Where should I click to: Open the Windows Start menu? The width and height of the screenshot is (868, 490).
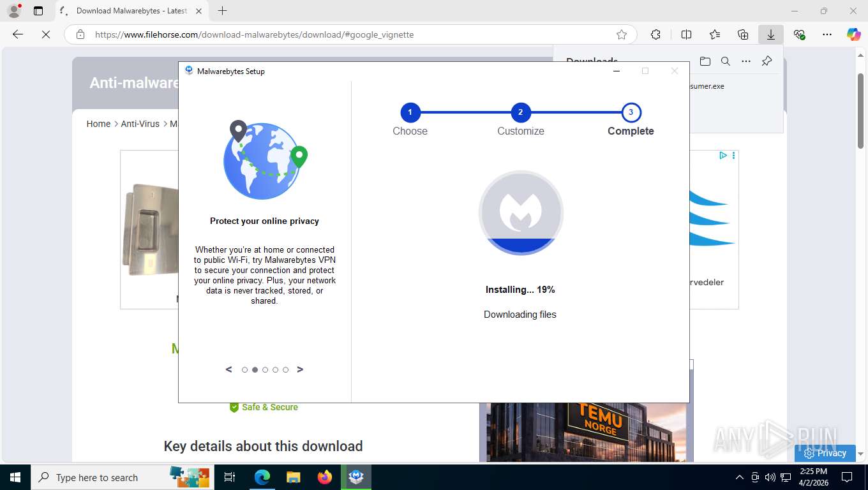pyautogui.click(x=15, y=477)
